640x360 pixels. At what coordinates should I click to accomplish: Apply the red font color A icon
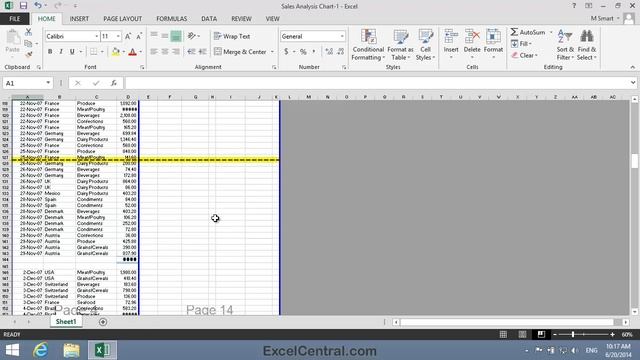click(x=132, y=52)
